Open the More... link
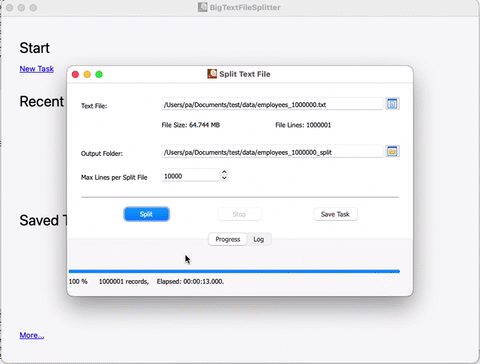 [32, 335]
